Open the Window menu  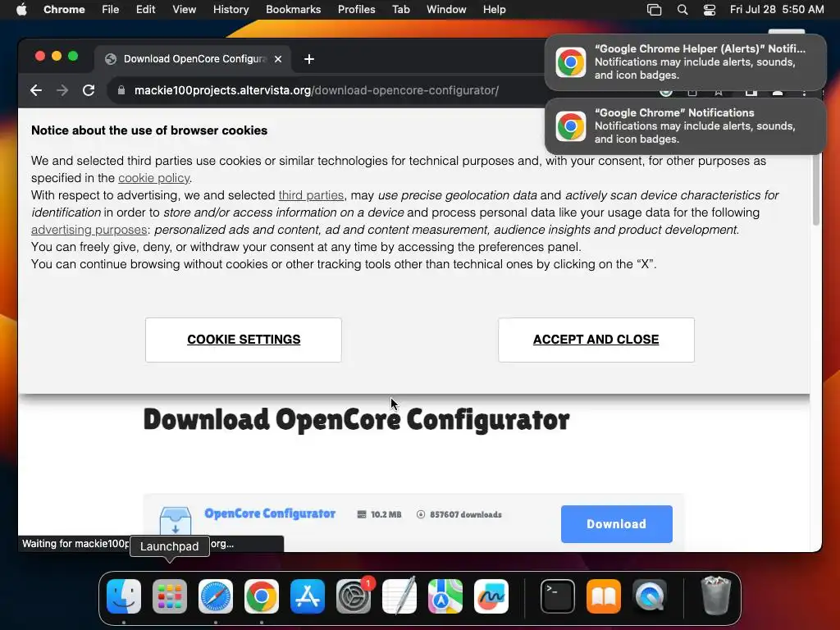(x=446, y=10)
